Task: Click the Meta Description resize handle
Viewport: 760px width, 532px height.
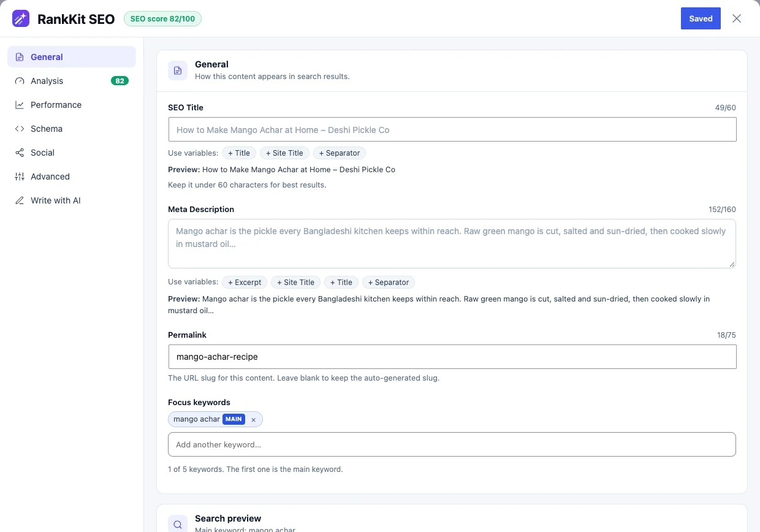Action: (731, 264)
